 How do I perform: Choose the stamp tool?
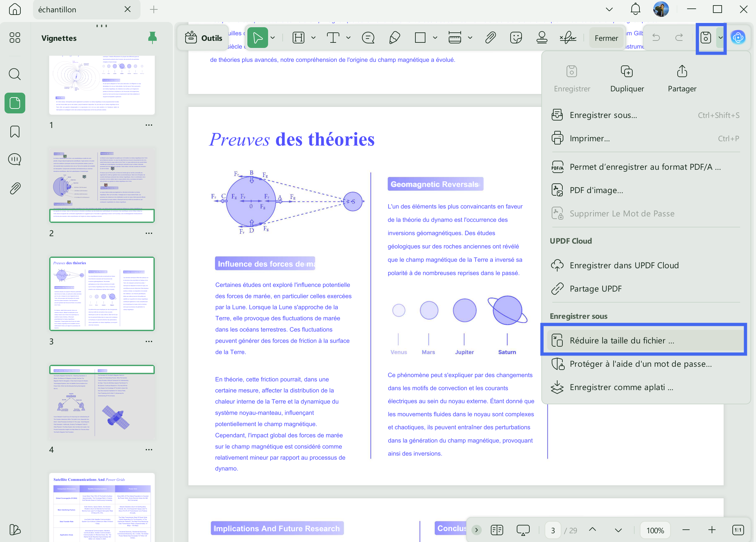(x=541, y=38)
